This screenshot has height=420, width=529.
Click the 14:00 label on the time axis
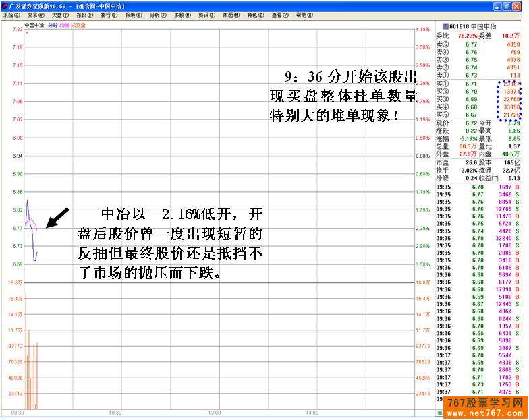pos(312,413)
